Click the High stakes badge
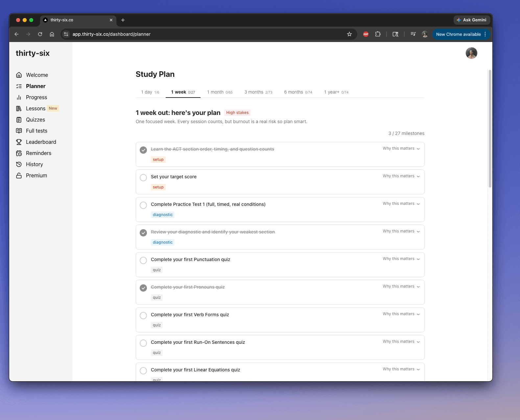520x420 pixels. coord(237,113)
